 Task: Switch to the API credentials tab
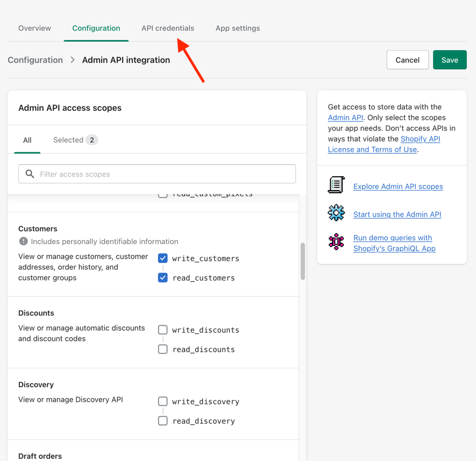click(168, 28)
